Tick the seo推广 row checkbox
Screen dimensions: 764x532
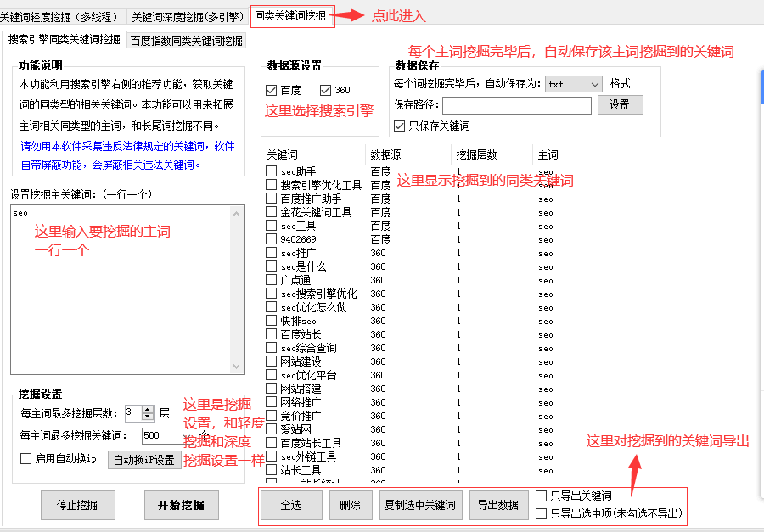click(x=272, y=253)
